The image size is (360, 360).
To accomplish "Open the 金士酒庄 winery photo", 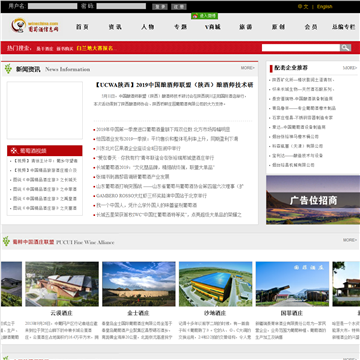I will coord(139,284).
